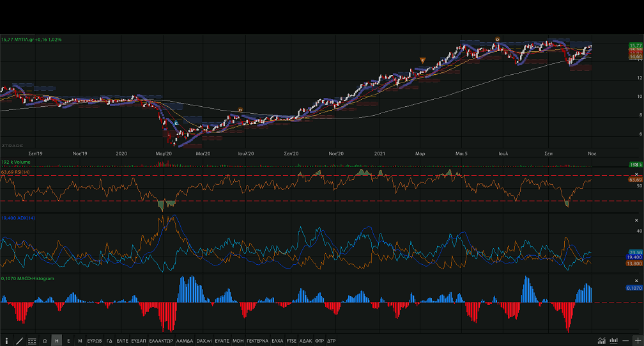Click the orange D marker near Ιουλ'20

(x=240, y=110)
